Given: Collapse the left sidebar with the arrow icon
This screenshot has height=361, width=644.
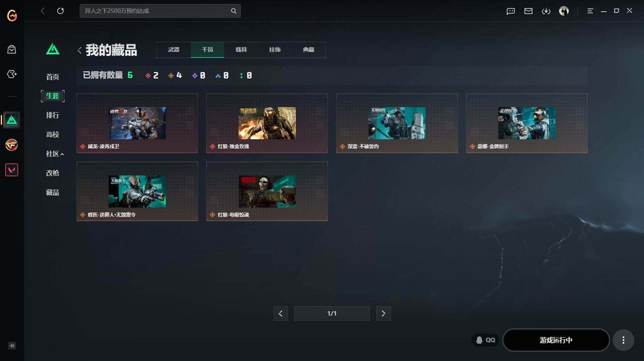Looking at the screenshot, I should [x=12, y=346].
